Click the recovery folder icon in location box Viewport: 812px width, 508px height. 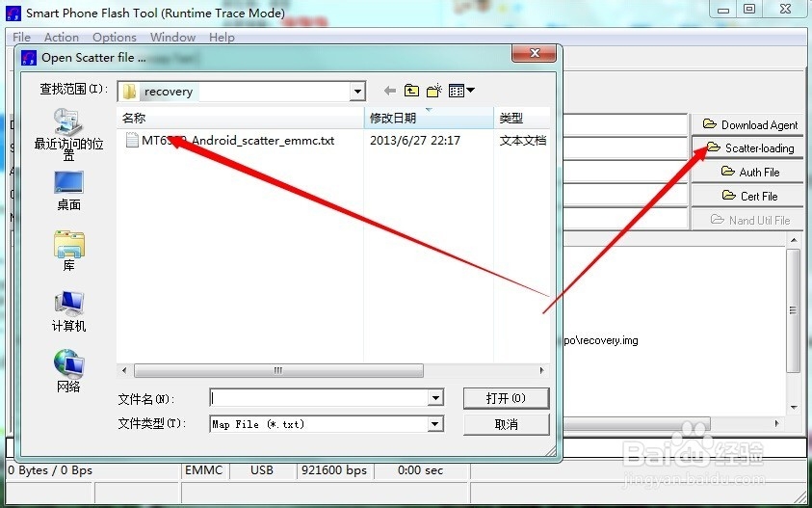pyautogui.click(x=129, y=92)
